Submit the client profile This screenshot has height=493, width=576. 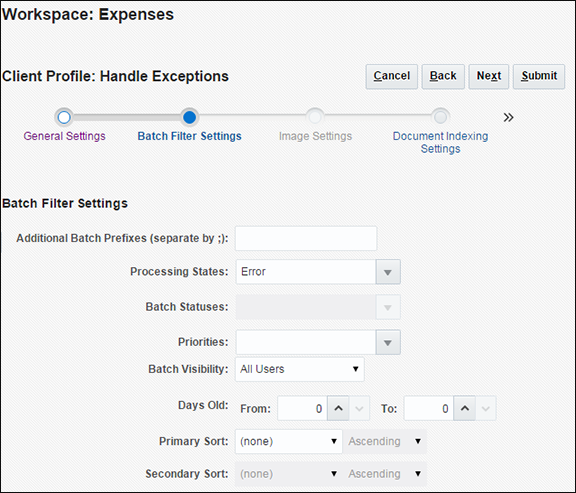[x=539, y=76]
